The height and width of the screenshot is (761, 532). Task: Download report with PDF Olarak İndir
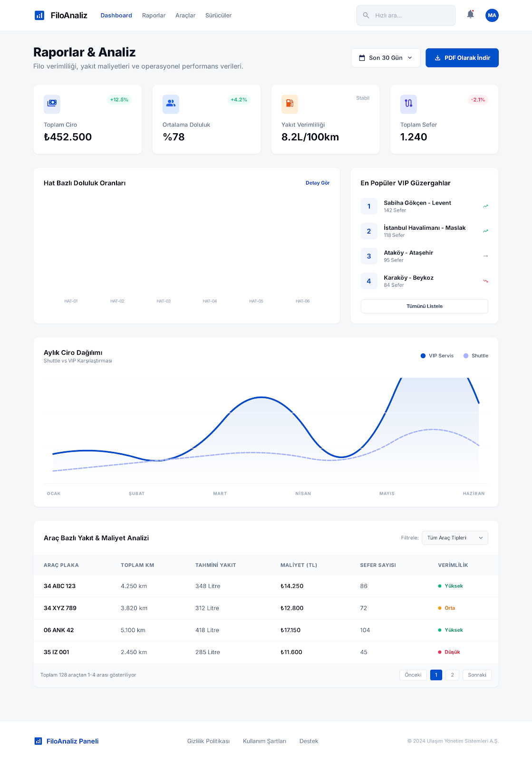click(x=462, y=58)
